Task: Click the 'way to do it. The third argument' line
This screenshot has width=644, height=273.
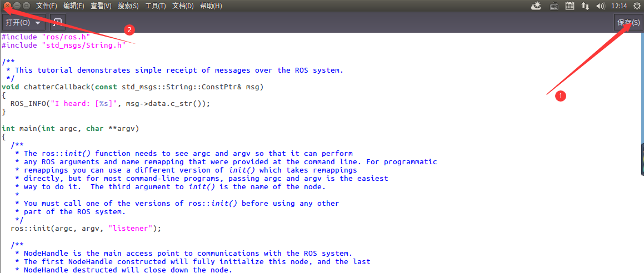Action: click(x=171, y=187)
